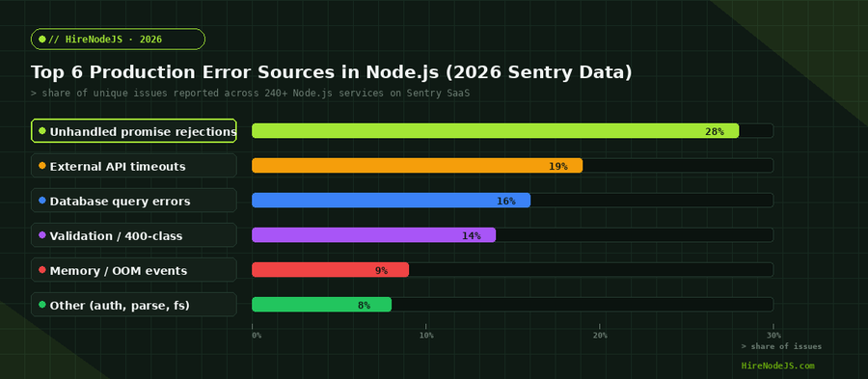Click the green dot in HireNodeJS badge
This screenshot has height=379, width=868.
pos(42,40)
